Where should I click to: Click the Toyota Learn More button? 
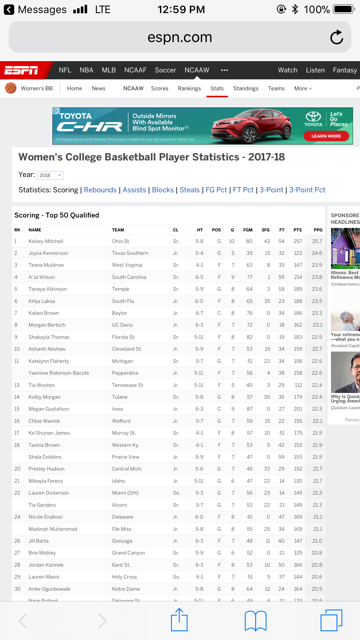coord(326,136)
